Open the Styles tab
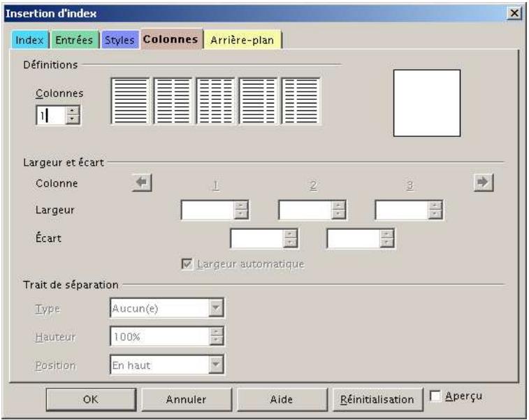This screenshot has height=420, width=529. (x=119, y=40)
